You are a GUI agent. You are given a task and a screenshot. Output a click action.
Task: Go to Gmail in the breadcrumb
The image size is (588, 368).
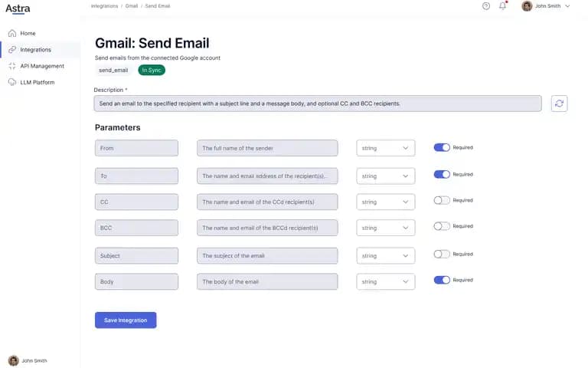click(x=131, y=6)
